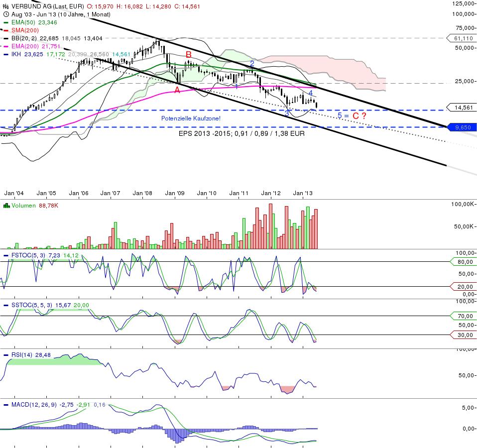This screenshot has height=448, width=477.
Task: Toggle EMA(50) visibility via green dash marker
Action: point(5,23)
